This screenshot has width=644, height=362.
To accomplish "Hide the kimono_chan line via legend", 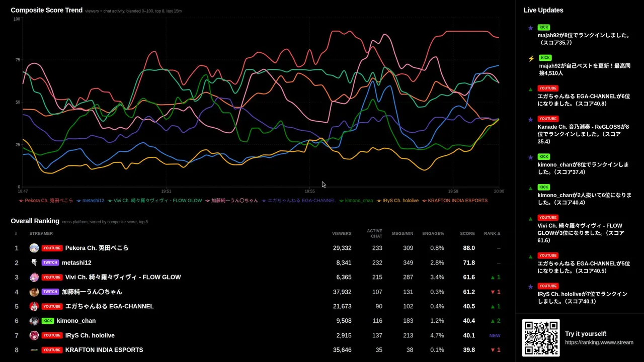I will pos(356,201).
